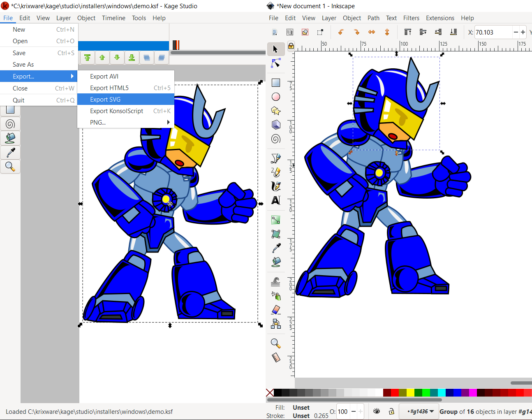Flip selection horizontally in Inkscape toolbar
The width and height of the screenshot is (532, 420).
(x=372, y=32)
